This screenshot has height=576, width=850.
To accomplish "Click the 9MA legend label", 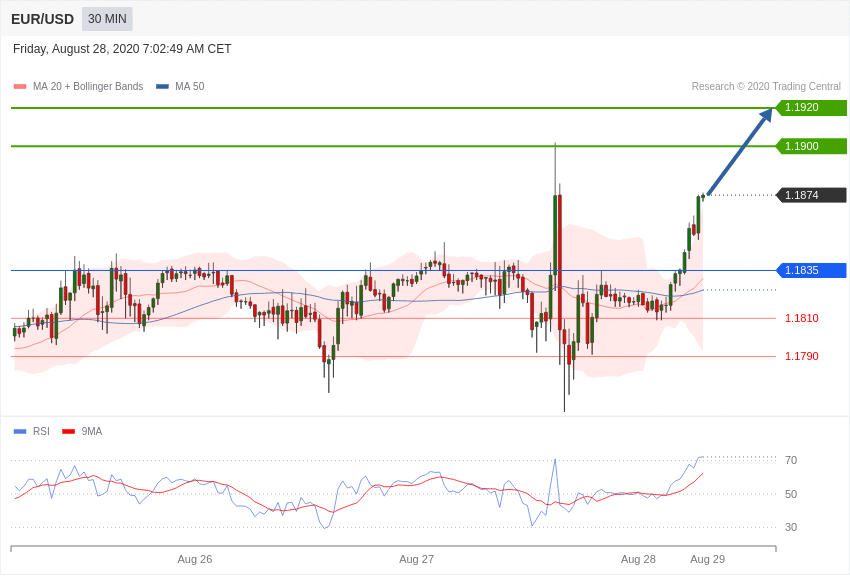I will (92, 431).
